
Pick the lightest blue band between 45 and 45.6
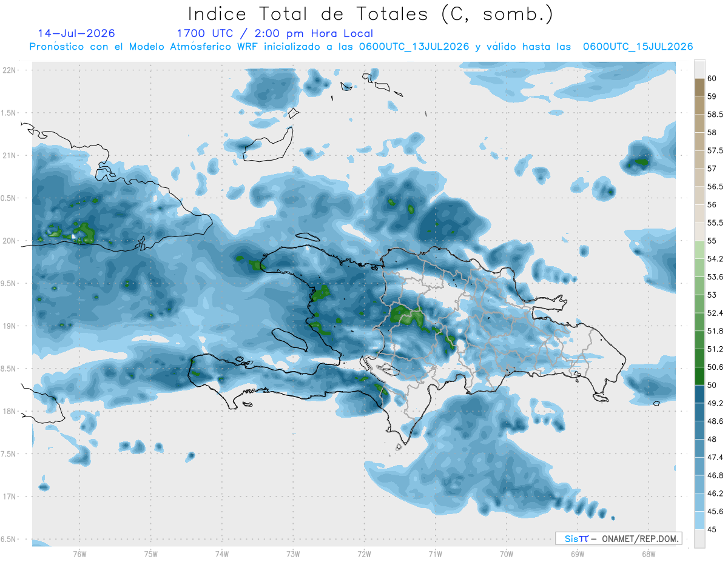click(x=699, y=521)
